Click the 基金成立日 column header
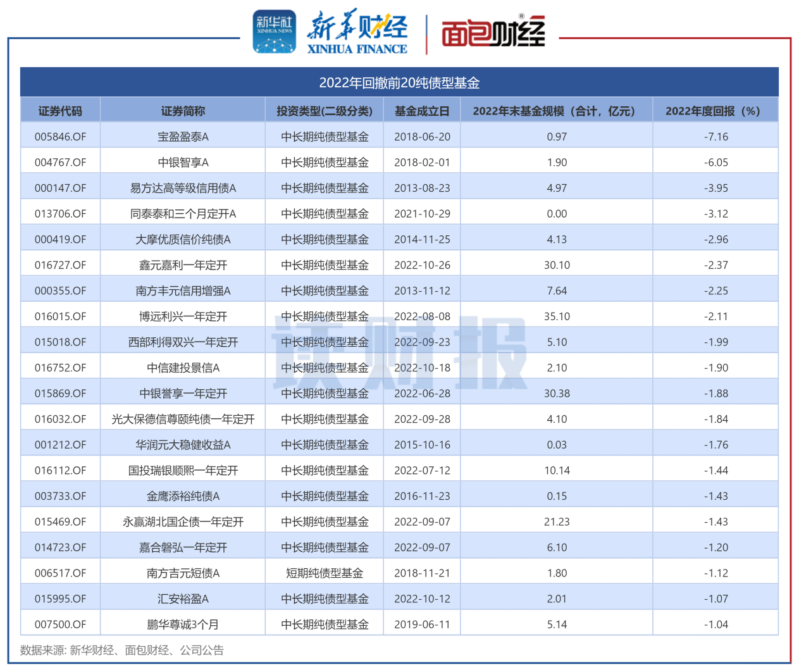This screenshot has width=799, height=672. [422, 111]
